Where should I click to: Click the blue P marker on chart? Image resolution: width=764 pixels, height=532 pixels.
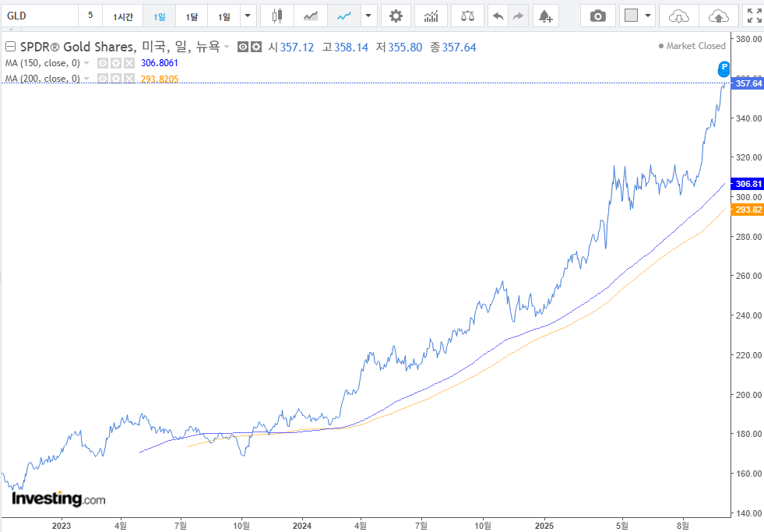tap(724, 69)
